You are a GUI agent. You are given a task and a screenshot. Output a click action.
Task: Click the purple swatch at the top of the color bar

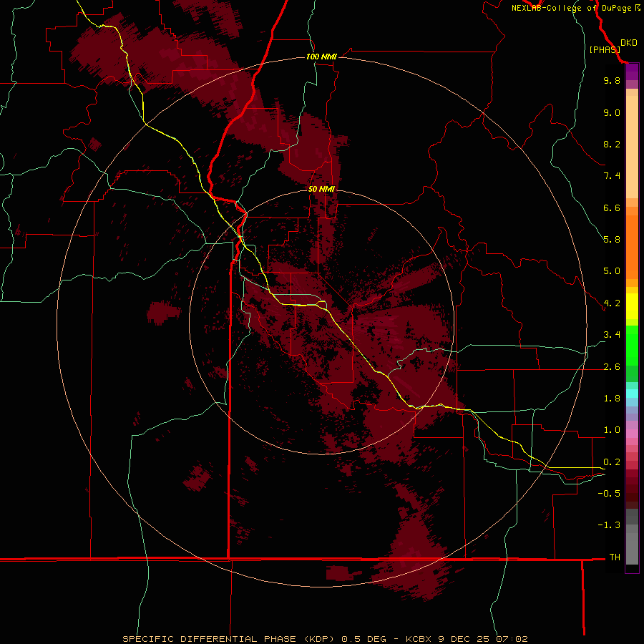(x=632, y=72)
